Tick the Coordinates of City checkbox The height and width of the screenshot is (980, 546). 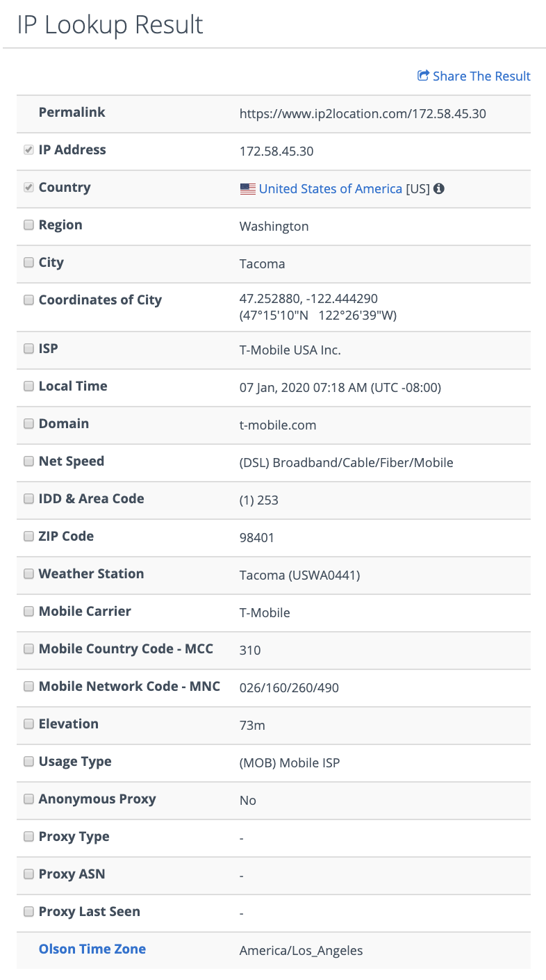tap(28, 300)
